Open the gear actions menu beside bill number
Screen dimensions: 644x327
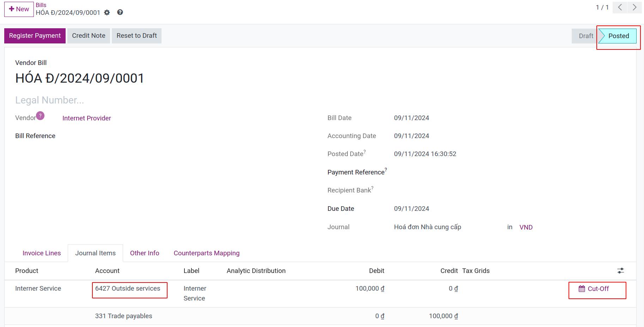107,12
